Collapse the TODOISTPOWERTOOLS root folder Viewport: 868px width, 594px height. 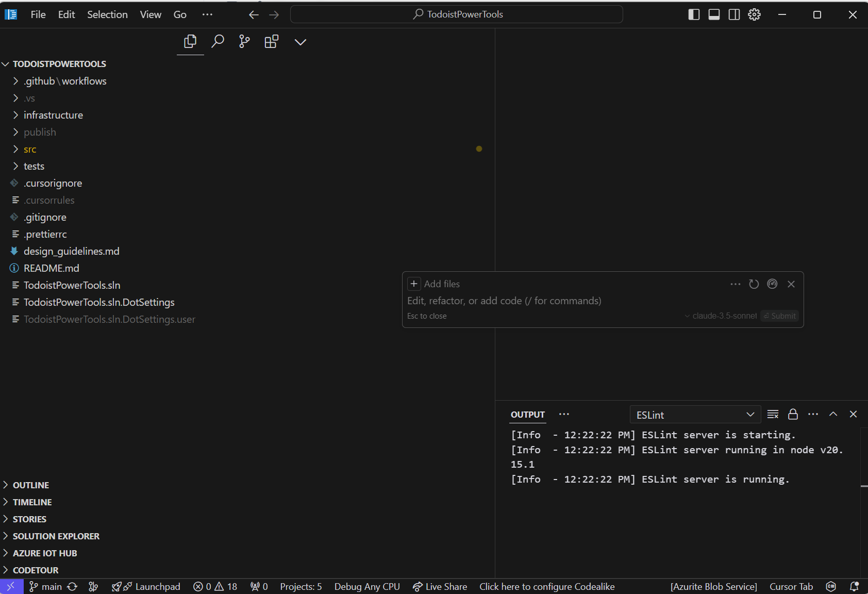point(247,64)
